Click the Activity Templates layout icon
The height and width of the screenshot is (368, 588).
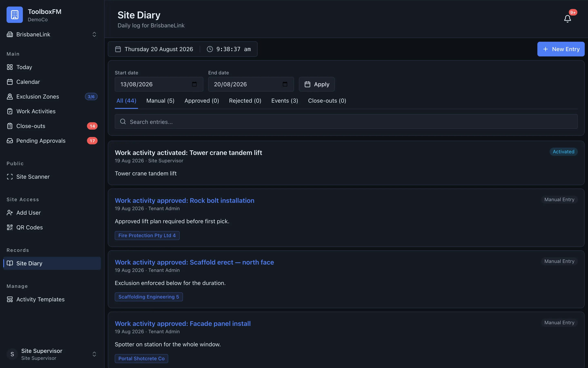10,299
